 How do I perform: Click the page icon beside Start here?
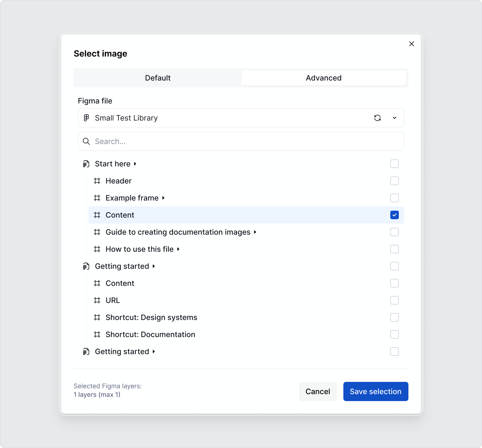point(86,164)
